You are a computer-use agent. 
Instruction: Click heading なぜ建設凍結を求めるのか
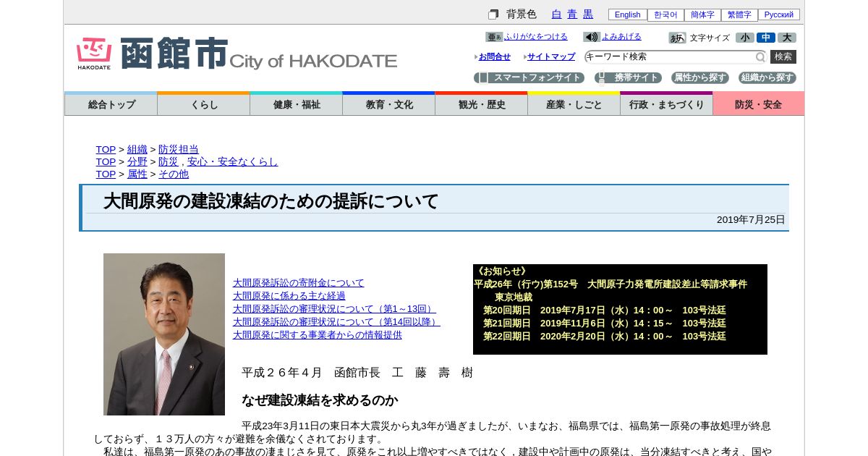tap(320, 400)
